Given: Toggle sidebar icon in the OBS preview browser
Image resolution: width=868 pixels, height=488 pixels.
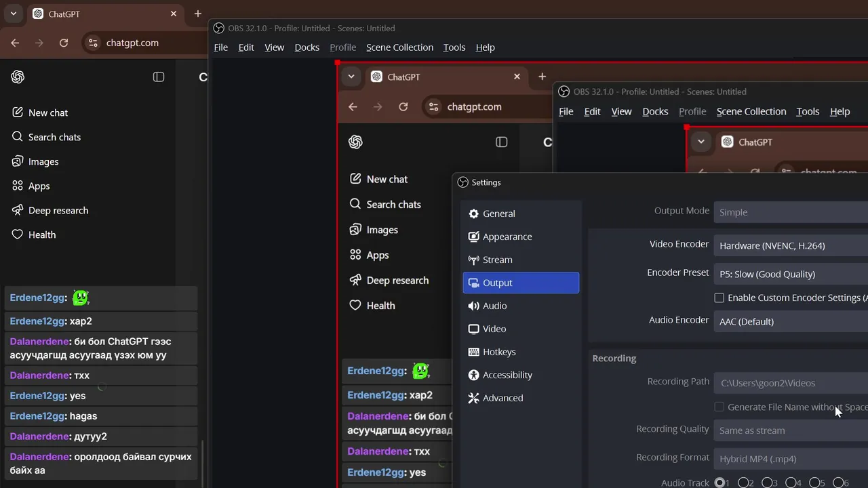Looking at the screenshot, I should (x=502, y=142).
